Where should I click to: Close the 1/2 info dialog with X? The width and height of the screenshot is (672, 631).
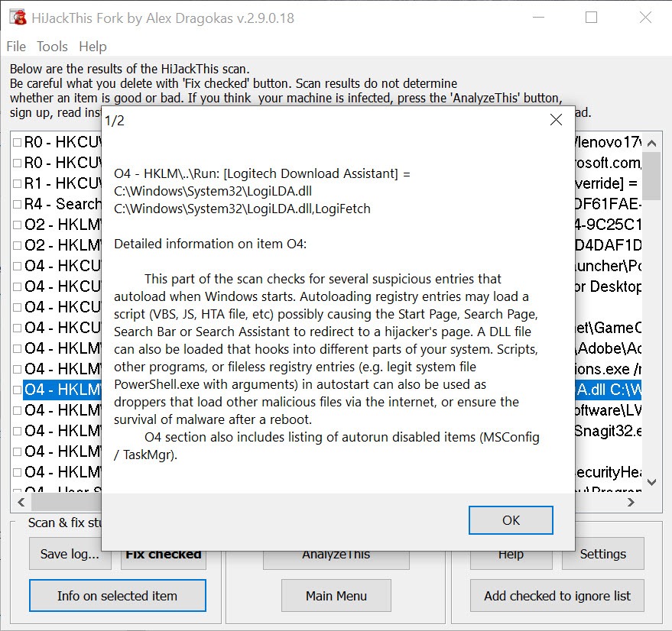(x=556, y=120)
